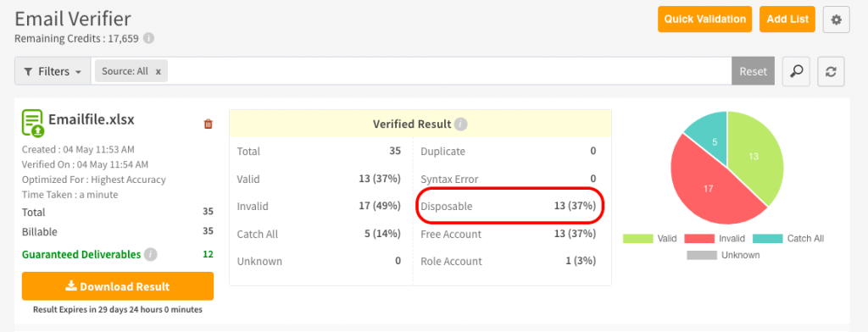
Task: Expand the Filters dropdown
Action: (x=53, y=71)
